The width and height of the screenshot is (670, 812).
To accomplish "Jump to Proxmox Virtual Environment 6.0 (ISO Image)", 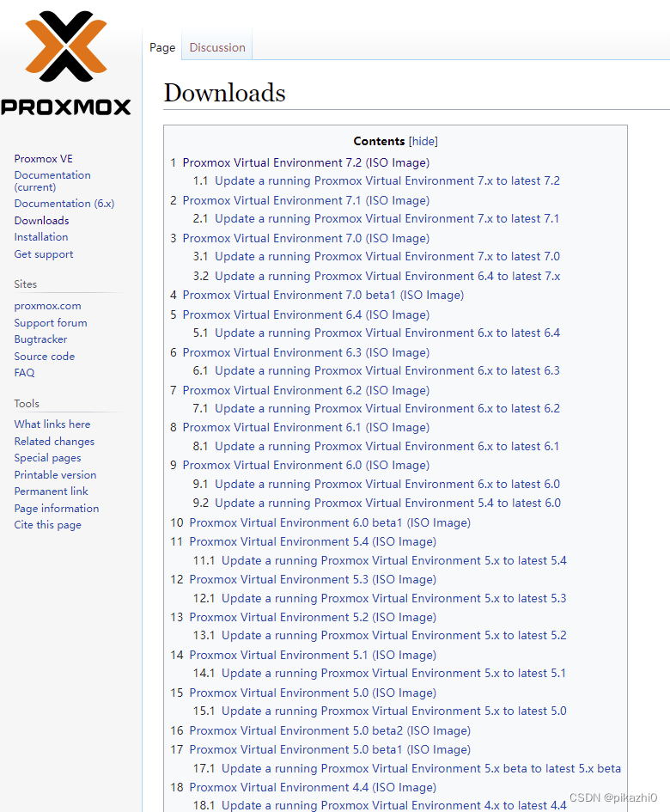I will 306,466.
